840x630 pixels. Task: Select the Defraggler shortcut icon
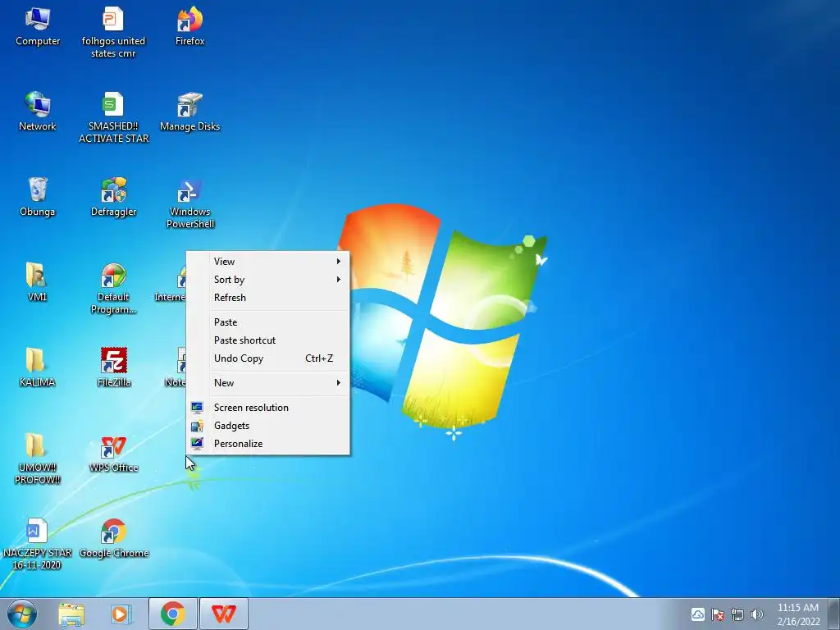click(x=113, y=197)
